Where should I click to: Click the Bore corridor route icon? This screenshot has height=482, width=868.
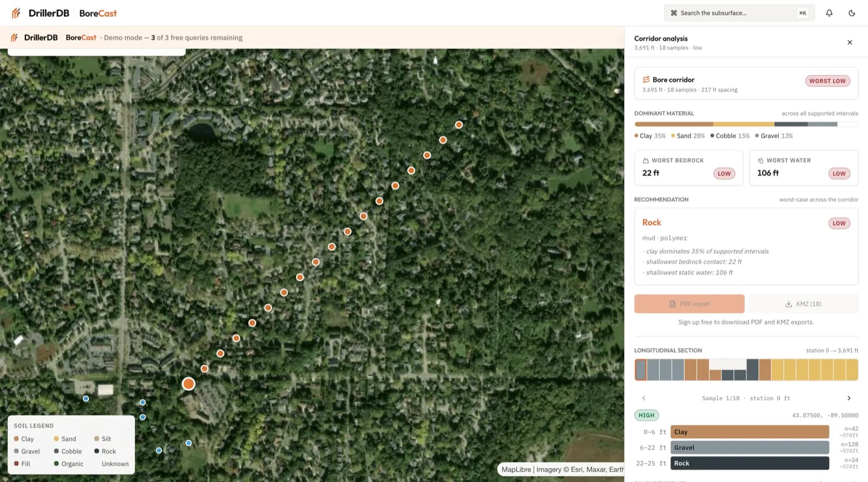click(x=646, y=80)
